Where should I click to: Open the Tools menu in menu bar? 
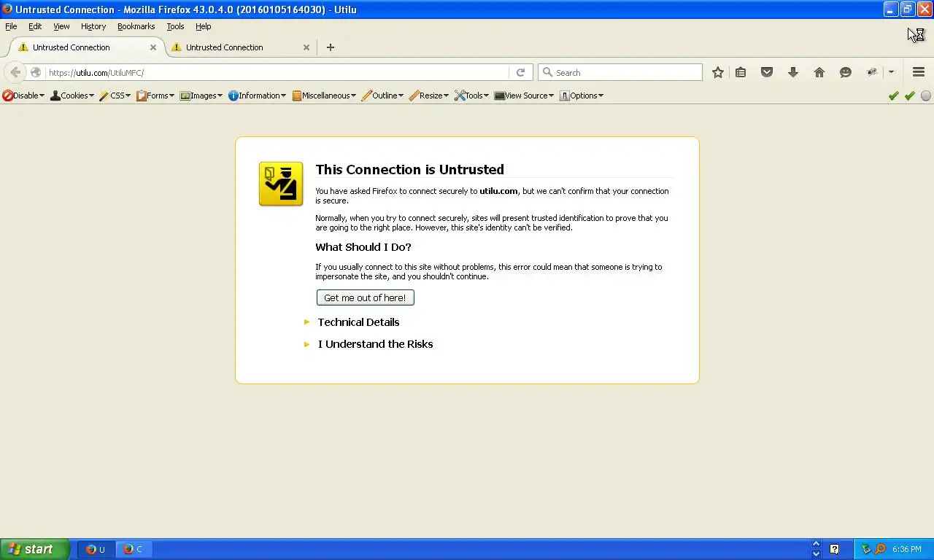tap(175, 26)
